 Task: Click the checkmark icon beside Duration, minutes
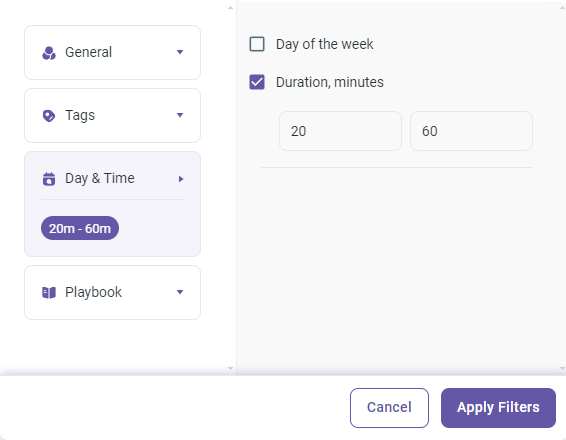tap(257, 82)
